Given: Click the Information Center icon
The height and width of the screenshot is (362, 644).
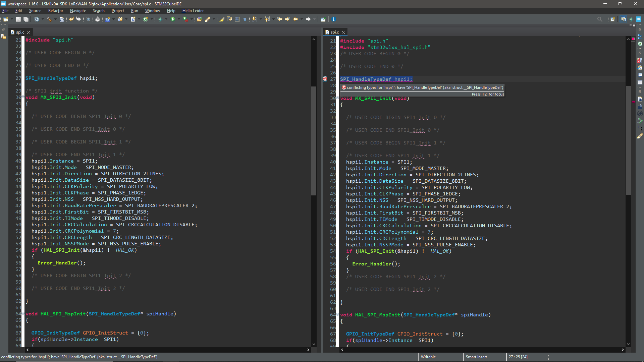Looking at the screenshot, I should pyautogui.click(x=333, y=19).
